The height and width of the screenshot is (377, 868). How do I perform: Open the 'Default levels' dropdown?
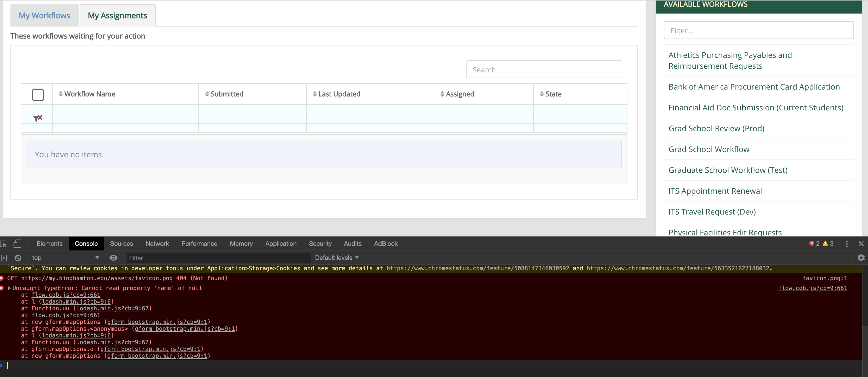[336, 257]
